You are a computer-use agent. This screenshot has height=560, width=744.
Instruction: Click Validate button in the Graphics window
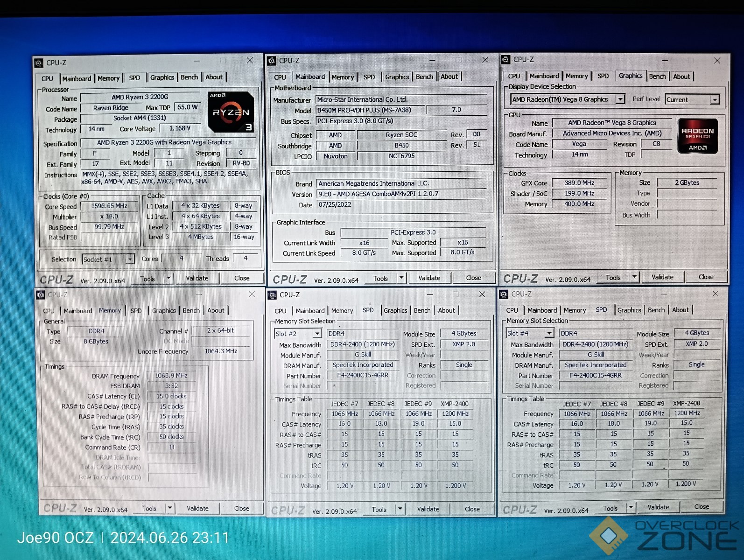[662, 277]
